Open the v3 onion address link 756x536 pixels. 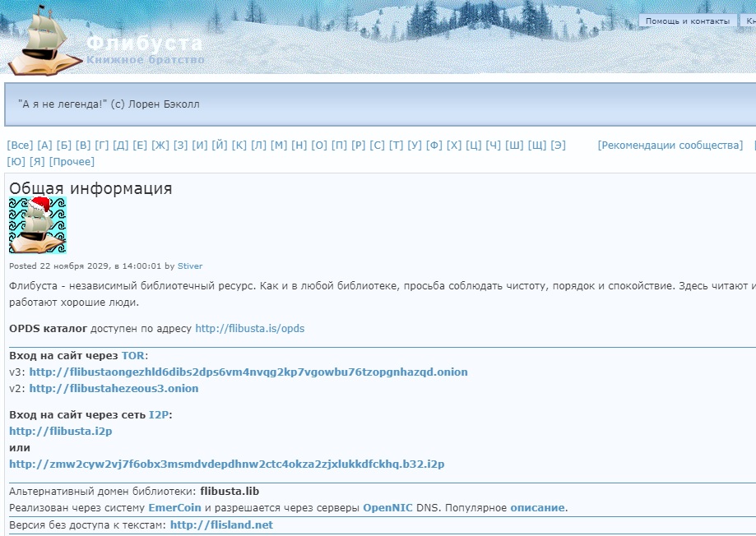pyautogui.click(x=248, y=372)
